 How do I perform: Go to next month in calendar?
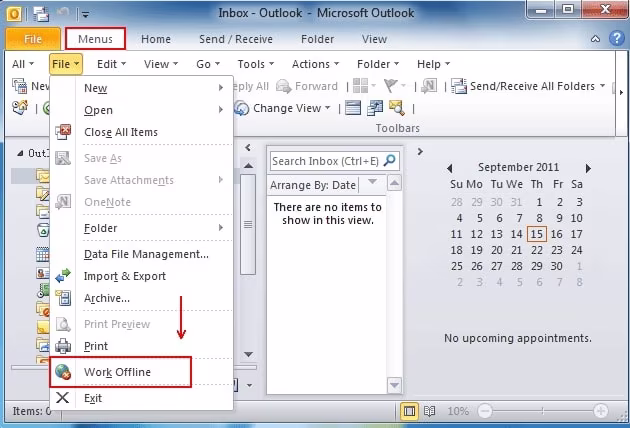pyautogui.click(x=588, y=168)
